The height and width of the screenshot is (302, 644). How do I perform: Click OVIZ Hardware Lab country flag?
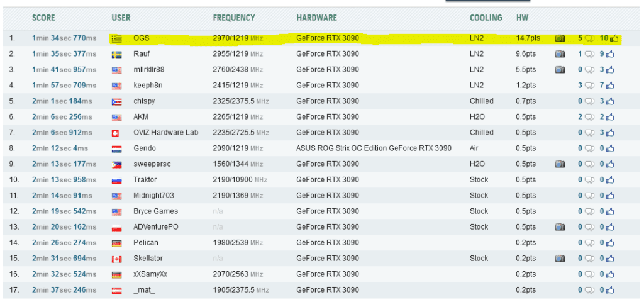tap(116, 133)
